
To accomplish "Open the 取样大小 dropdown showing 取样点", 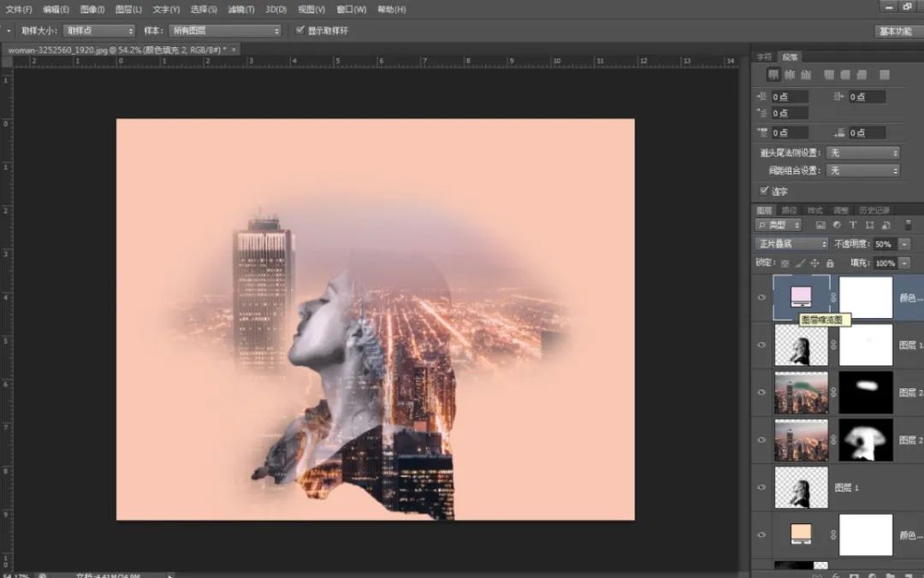I will (98, 31).
